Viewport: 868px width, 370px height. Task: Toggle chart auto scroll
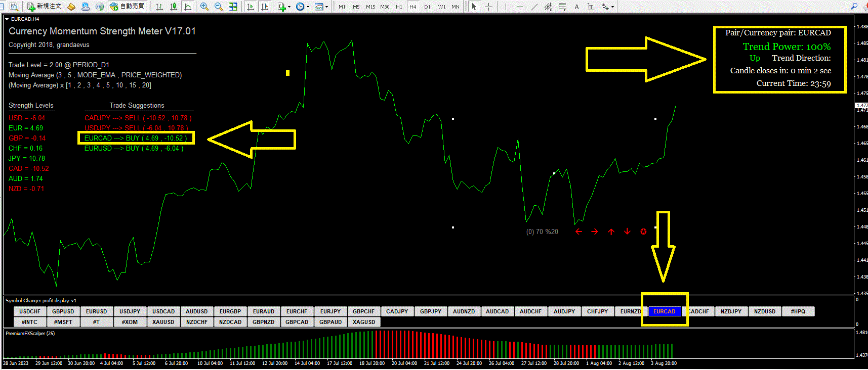coord(250,7)
